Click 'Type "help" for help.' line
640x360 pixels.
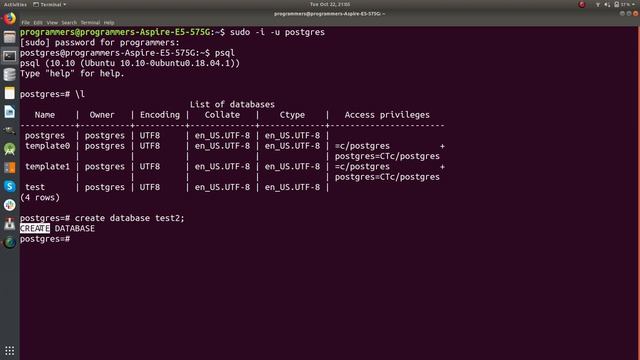(x=72, y=73)
